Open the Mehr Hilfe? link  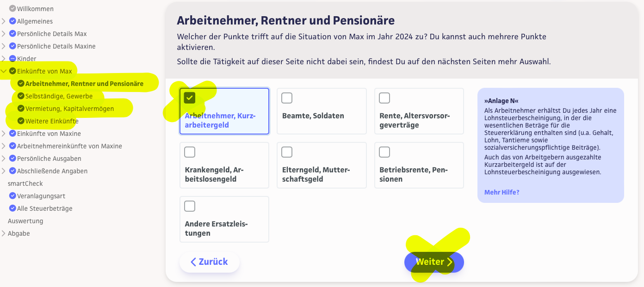[x=502, y=192]
